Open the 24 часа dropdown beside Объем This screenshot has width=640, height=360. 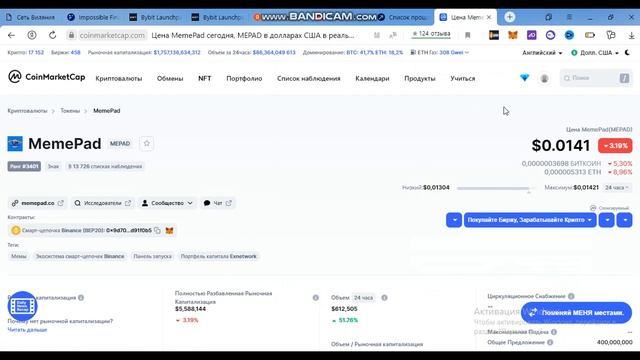point(363,298)
